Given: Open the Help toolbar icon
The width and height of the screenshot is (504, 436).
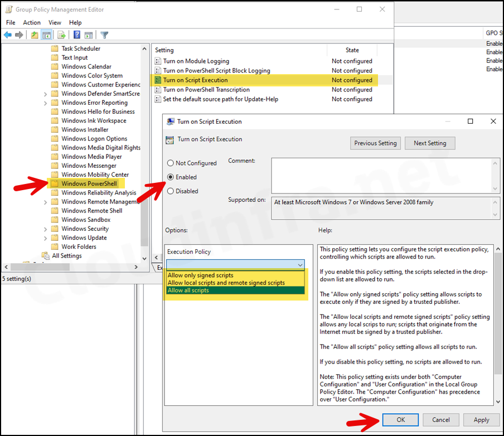Looking at the screenshot, I should tap(77, 35).
